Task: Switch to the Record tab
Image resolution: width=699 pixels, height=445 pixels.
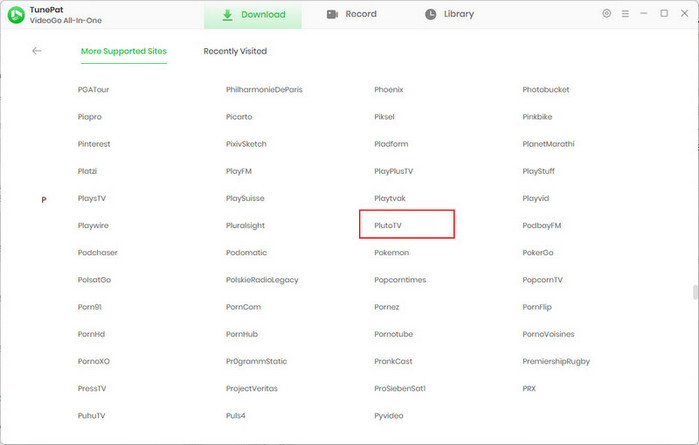Action: point(352,15)
